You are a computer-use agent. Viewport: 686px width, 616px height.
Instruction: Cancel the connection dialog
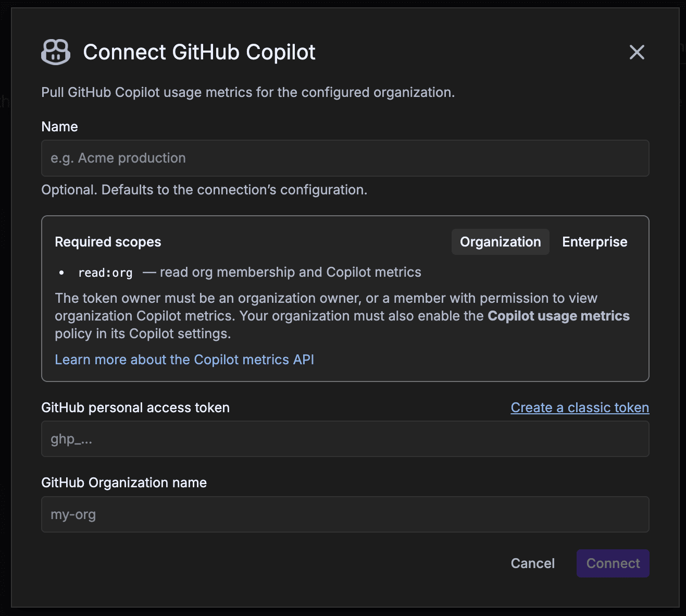point(532,563)
